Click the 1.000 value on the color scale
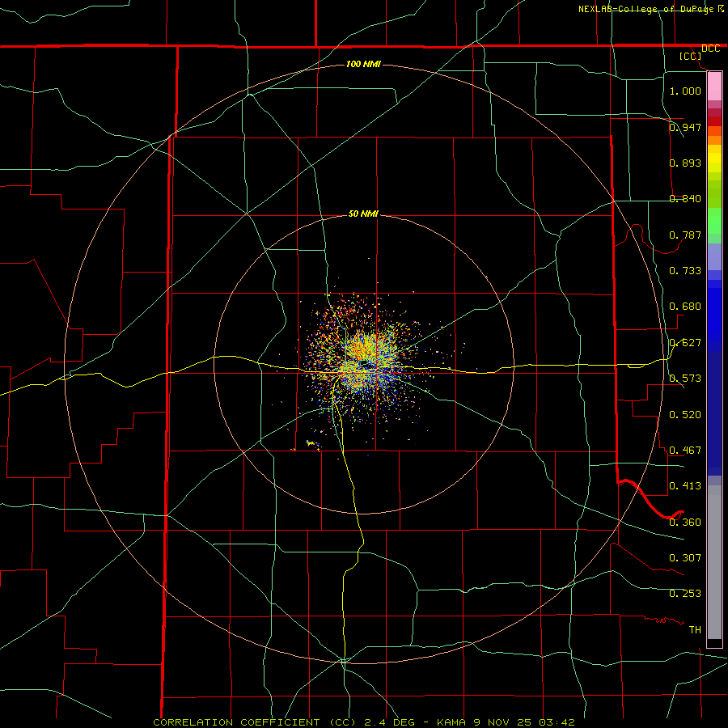 click(685, 91)
